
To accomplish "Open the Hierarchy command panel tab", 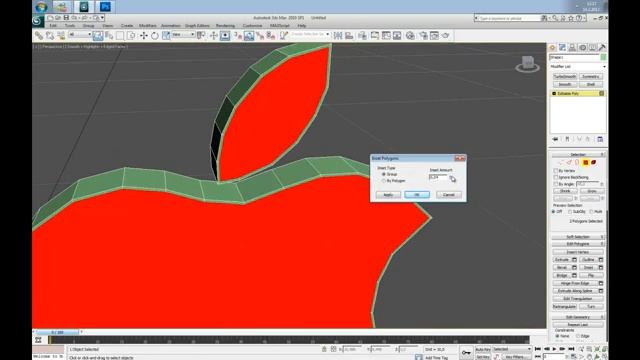I will (x=572, y=48).
